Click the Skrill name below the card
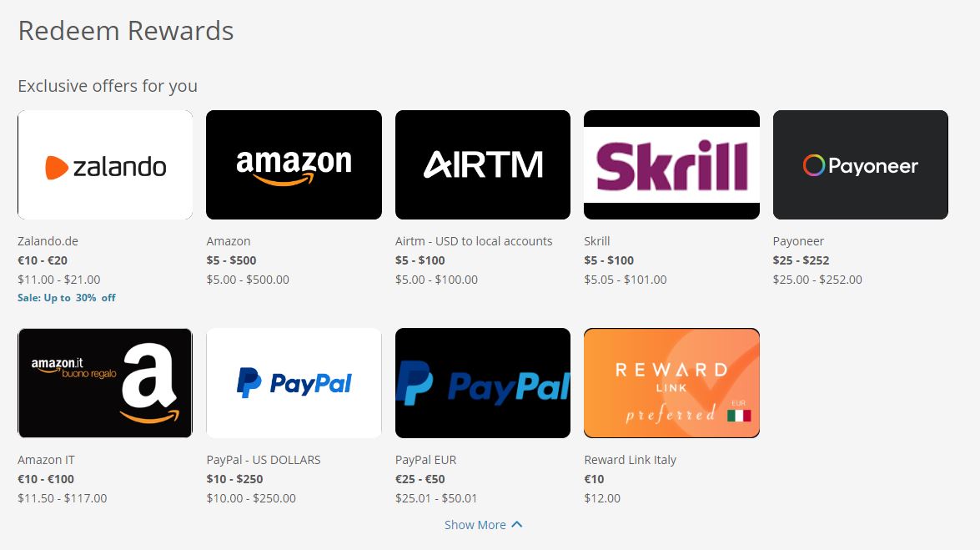The height and width of the screenshot is (550, 980). [x=597, y=241]
